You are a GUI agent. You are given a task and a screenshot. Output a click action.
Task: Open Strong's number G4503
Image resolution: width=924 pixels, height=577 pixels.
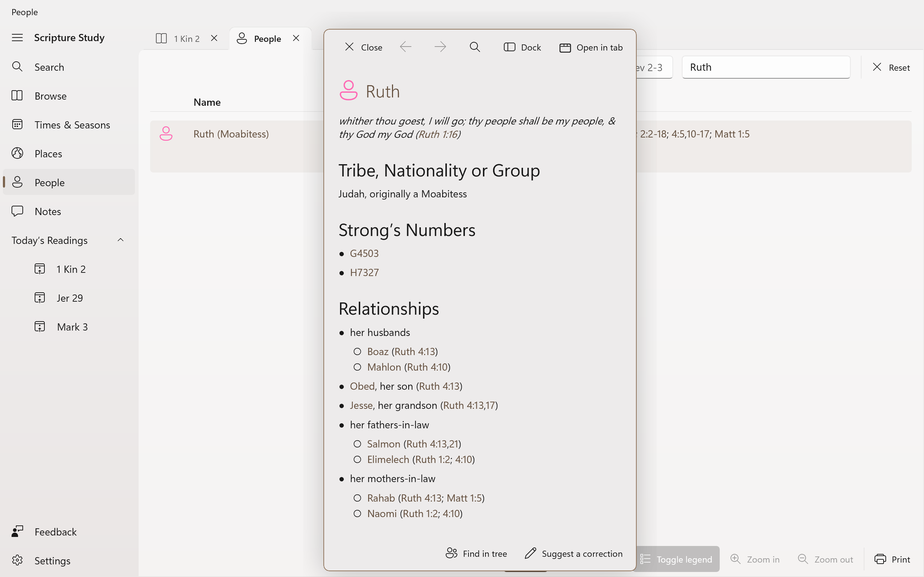(x=364, y=253)
